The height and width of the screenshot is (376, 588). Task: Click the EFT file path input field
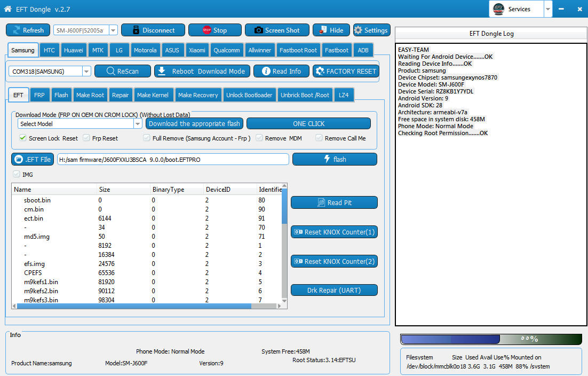tap(173, 159)
